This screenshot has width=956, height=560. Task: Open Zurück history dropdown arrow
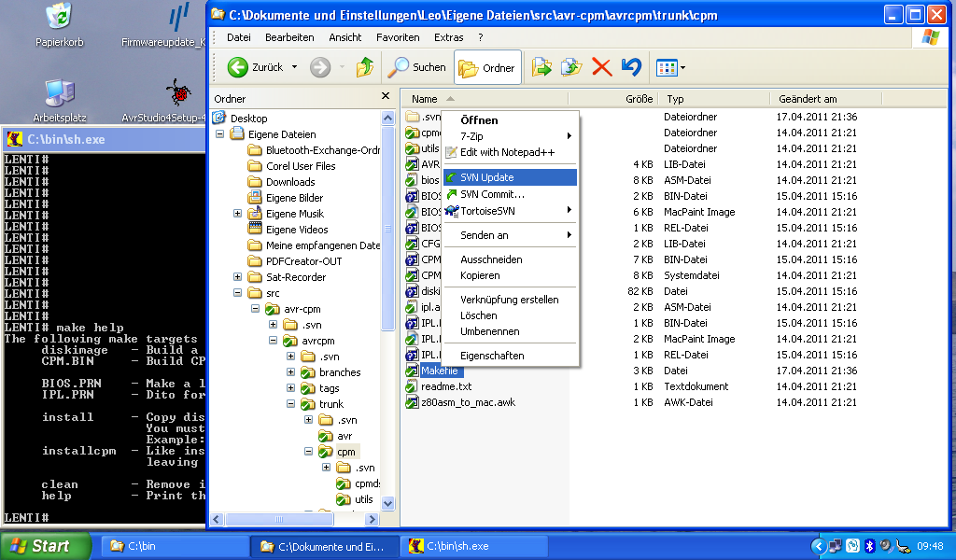pyautogui.click(x=294, y=67)
